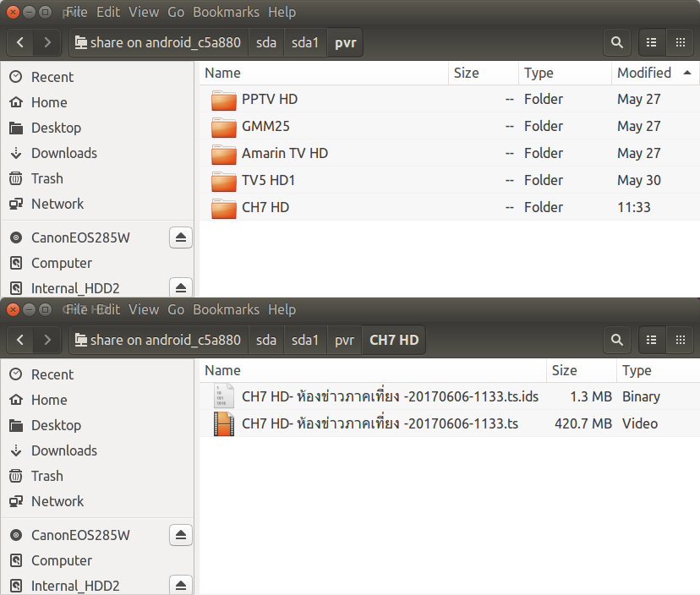Open View menu in the pvr window
Image resolution: width=700 pixels, height=595 pixels.
click(x=144, y=12)
